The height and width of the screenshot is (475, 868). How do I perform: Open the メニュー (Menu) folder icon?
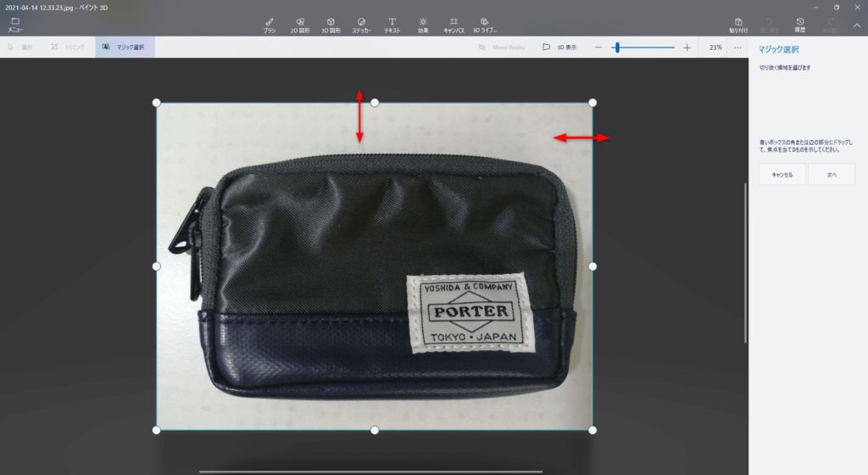(15, 25)
